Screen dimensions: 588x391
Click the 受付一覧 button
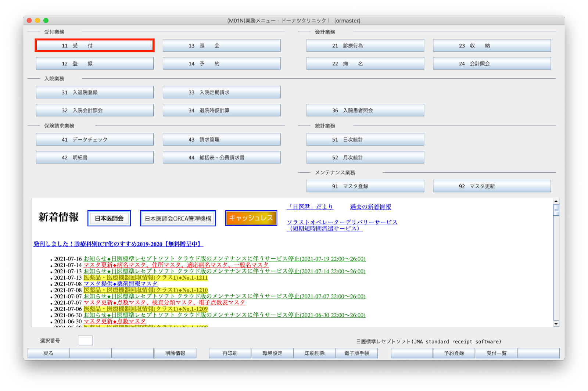[x=496, y=353]
